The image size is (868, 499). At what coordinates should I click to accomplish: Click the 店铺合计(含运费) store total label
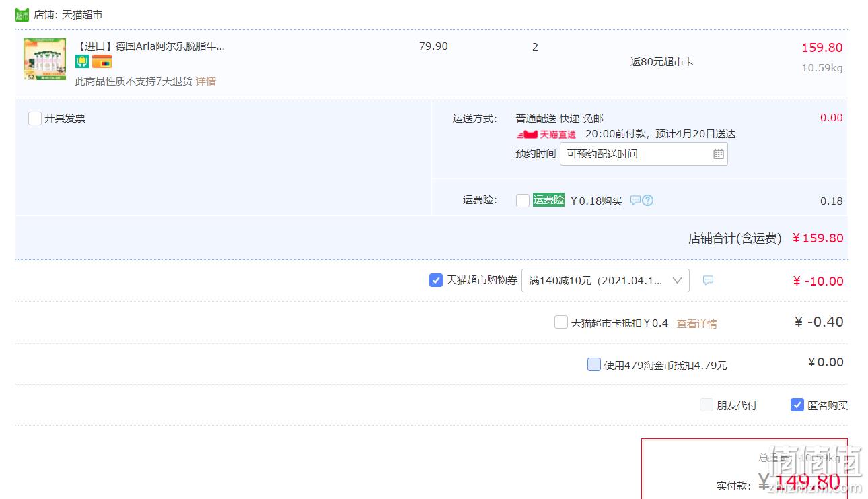tap(735, 238)
